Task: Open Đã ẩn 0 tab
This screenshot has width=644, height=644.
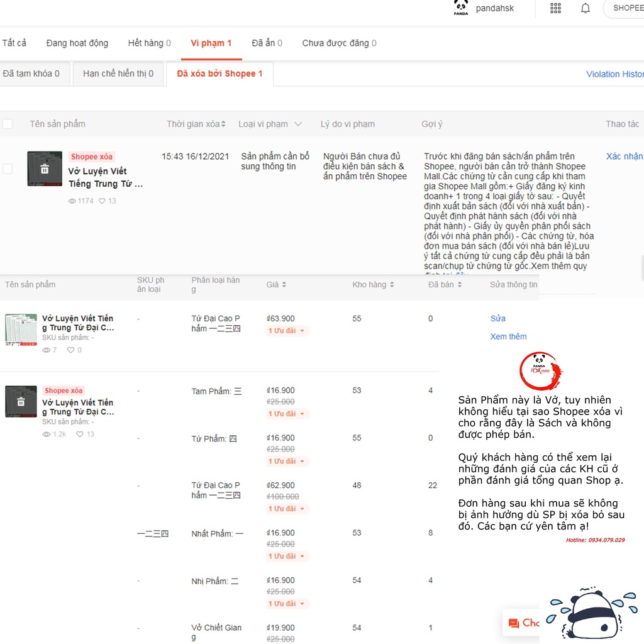Action: (267, 43)
